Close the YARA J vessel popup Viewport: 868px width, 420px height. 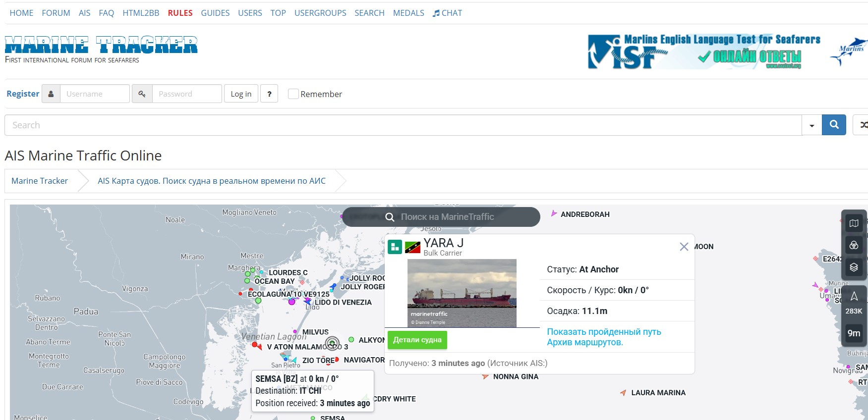[684, 247]
